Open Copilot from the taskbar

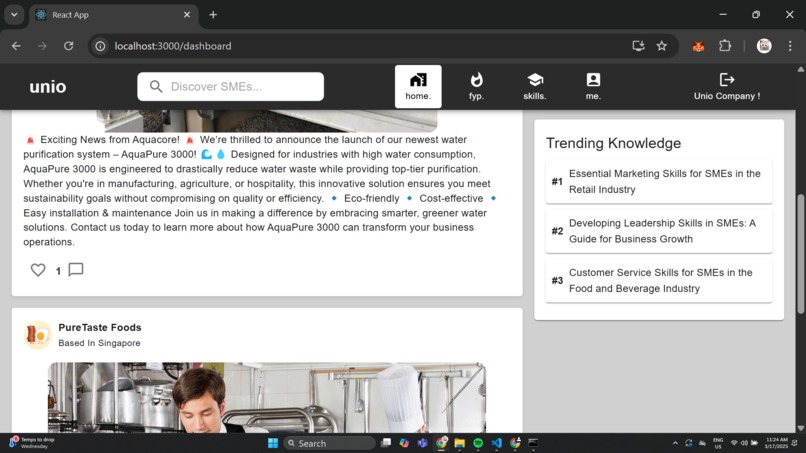[x=404, y=443]
